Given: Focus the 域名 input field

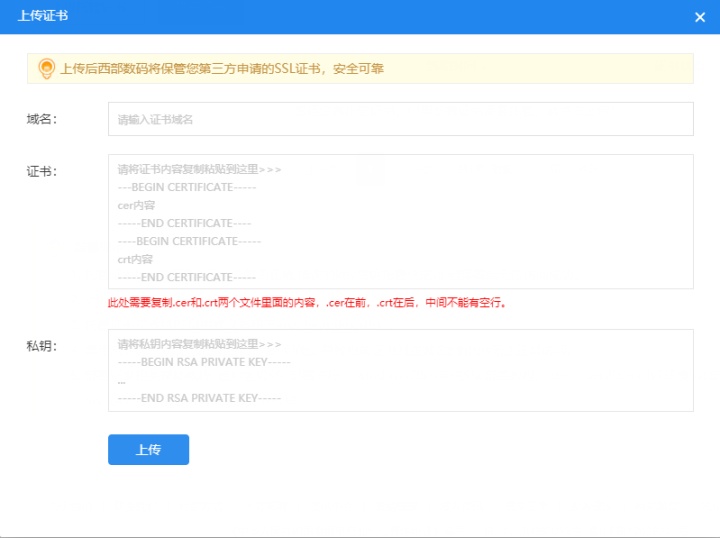Looking at the screenshot, I should click(x=400, y=119).
